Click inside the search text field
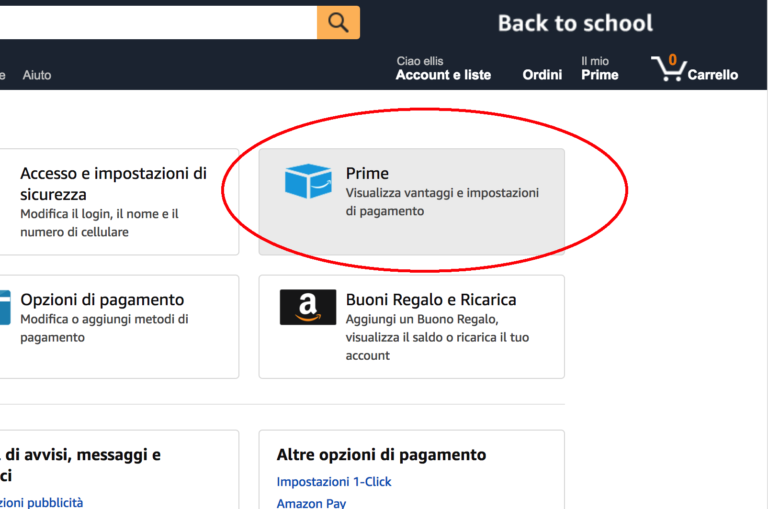This screenshot has width=768, height=509. coord(150,22)
